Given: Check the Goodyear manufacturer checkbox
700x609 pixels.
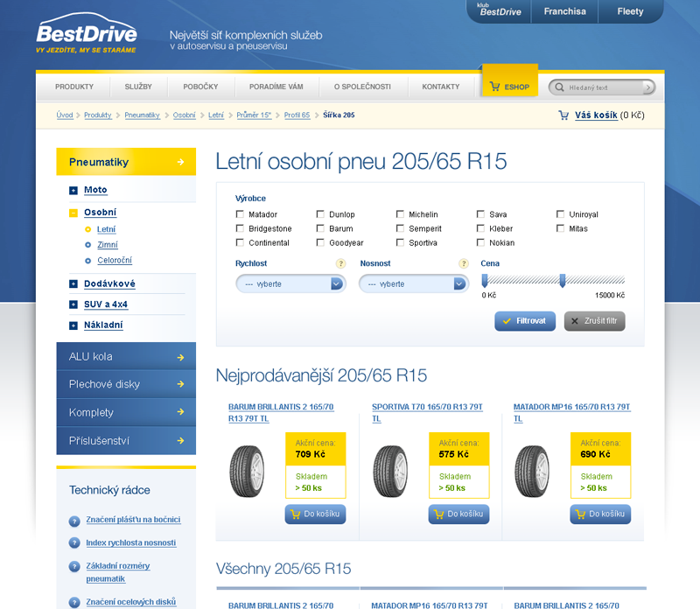Looking at the screenshot, I should pyautogui.click(x=320, y=242).
